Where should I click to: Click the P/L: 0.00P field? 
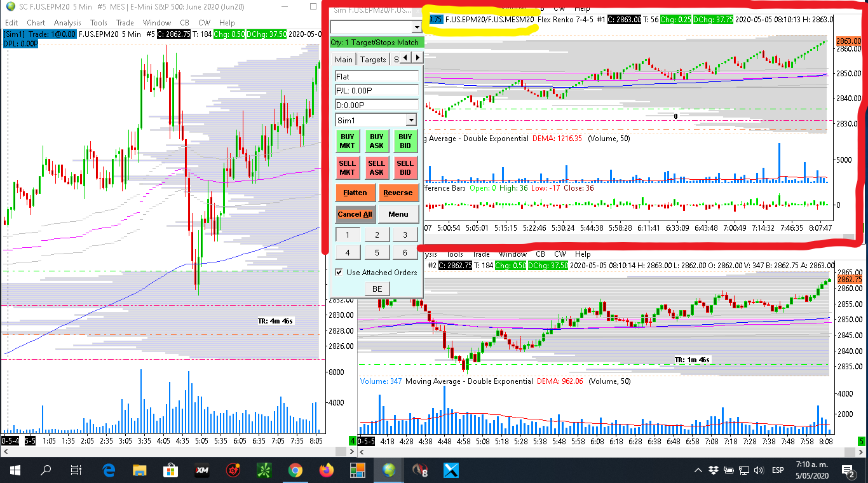377,90
